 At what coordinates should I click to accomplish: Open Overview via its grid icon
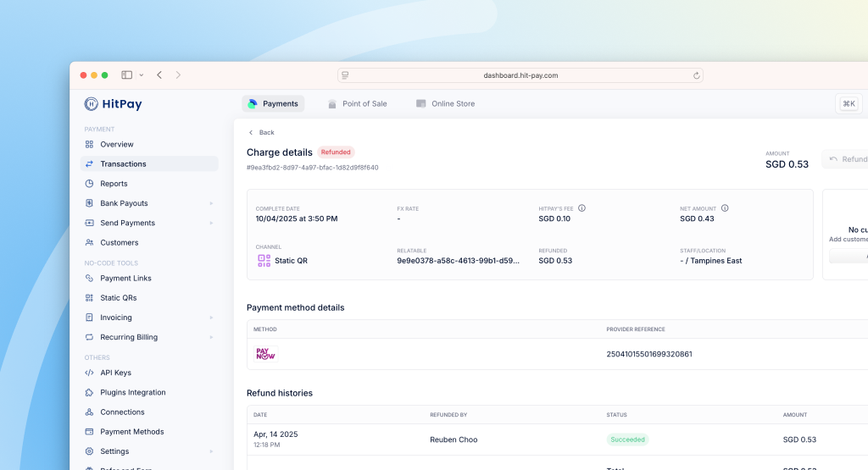coord(89,144)
